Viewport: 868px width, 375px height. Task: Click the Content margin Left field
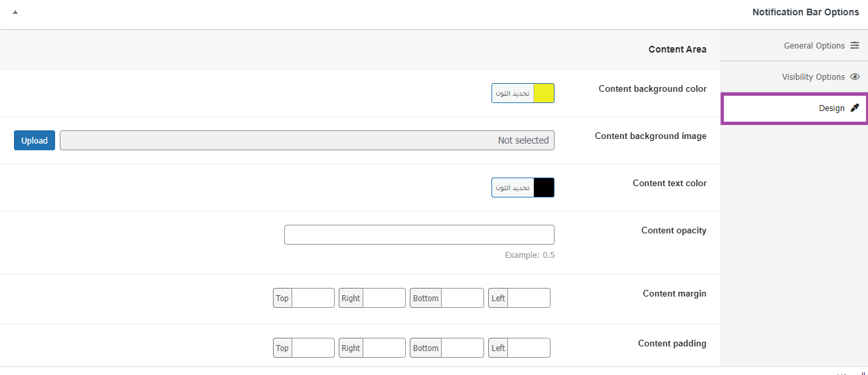529,298
